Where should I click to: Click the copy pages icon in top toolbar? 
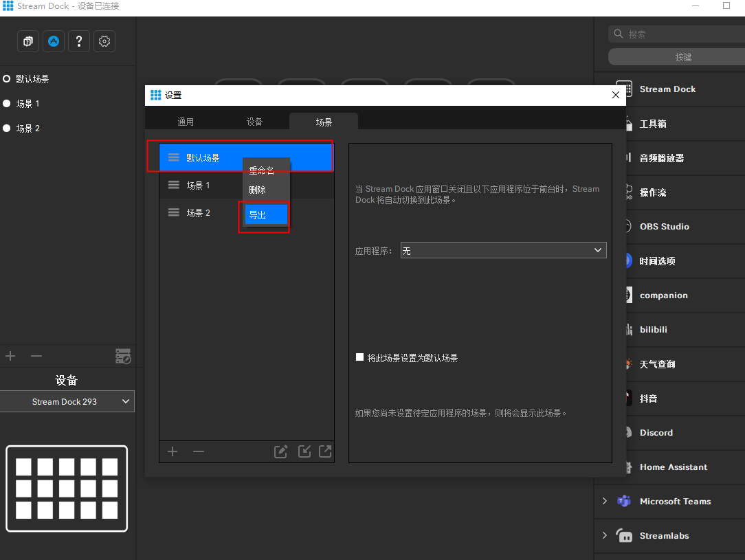click(28, 41)
